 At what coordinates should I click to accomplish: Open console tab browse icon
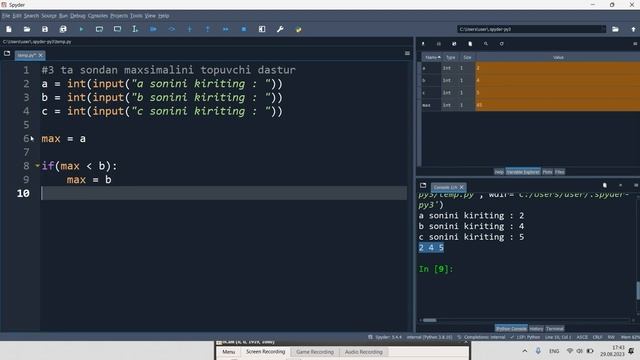point(423,185)
